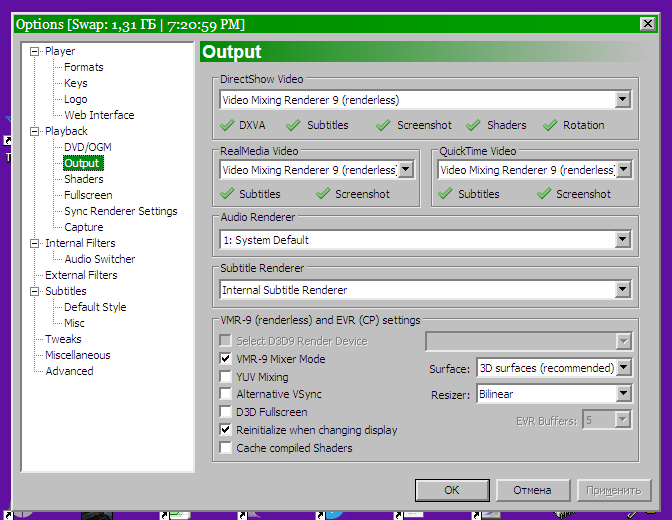This screenshot has width=672, height=520.
Task: Click the Shaders support checkmark icon
Action: (473, 125)
